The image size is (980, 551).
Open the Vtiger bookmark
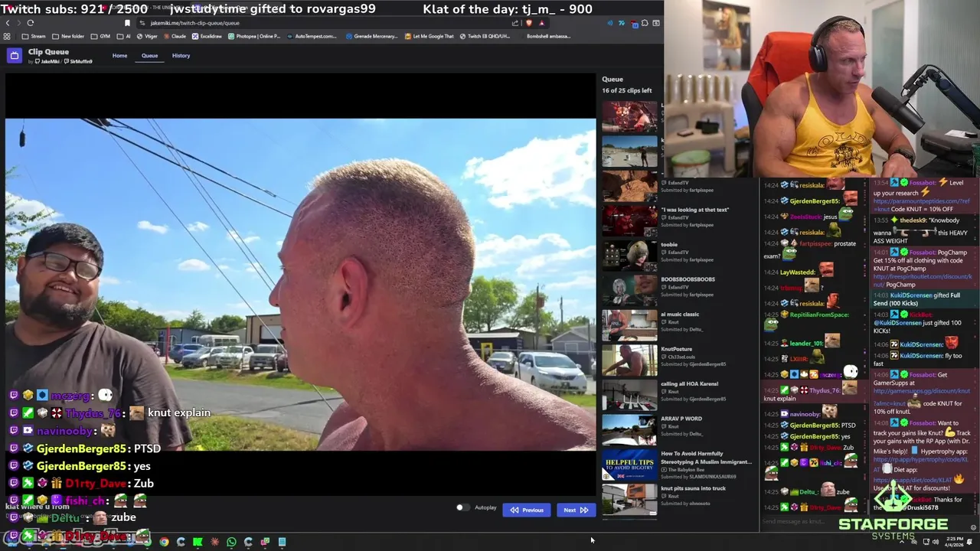[x=146, y=36]
